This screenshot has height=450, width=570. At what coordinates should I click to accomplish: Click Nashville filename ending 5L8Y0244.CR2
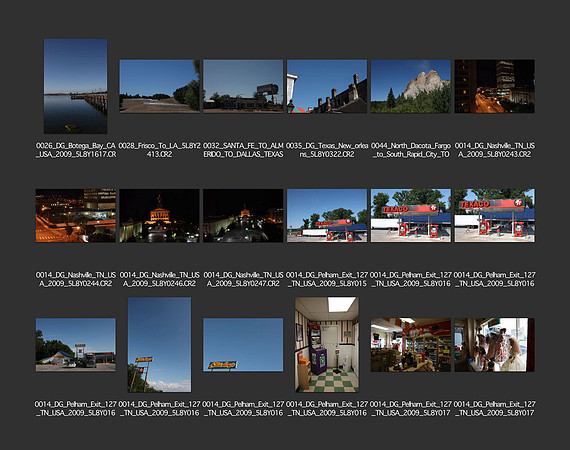[x=76, y=279]
